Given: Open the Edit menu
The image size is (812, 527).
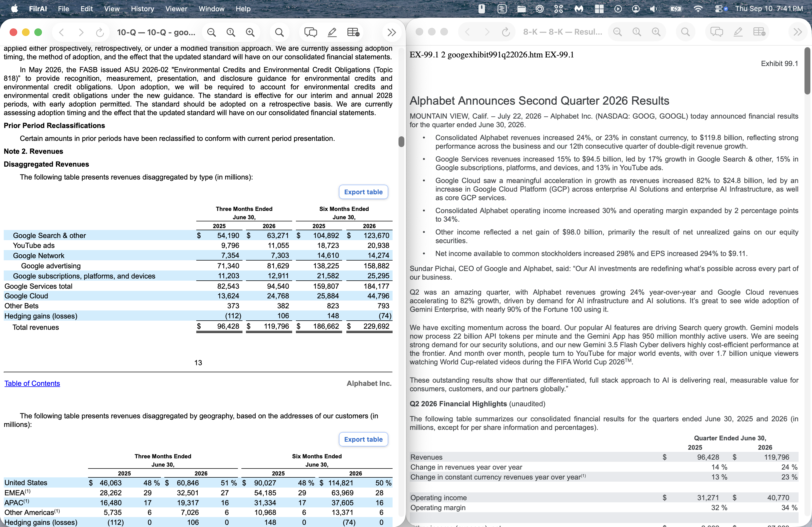Looking at the screenshot, I should pyautogui.click(x=87, y=9).
